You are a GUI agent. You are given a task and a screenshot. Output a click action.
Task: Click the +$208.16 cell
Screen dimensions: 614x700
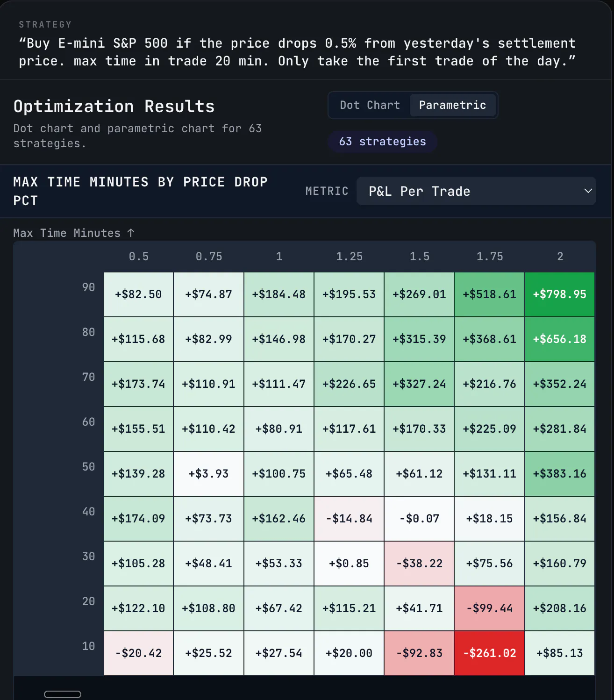point(560,608)
